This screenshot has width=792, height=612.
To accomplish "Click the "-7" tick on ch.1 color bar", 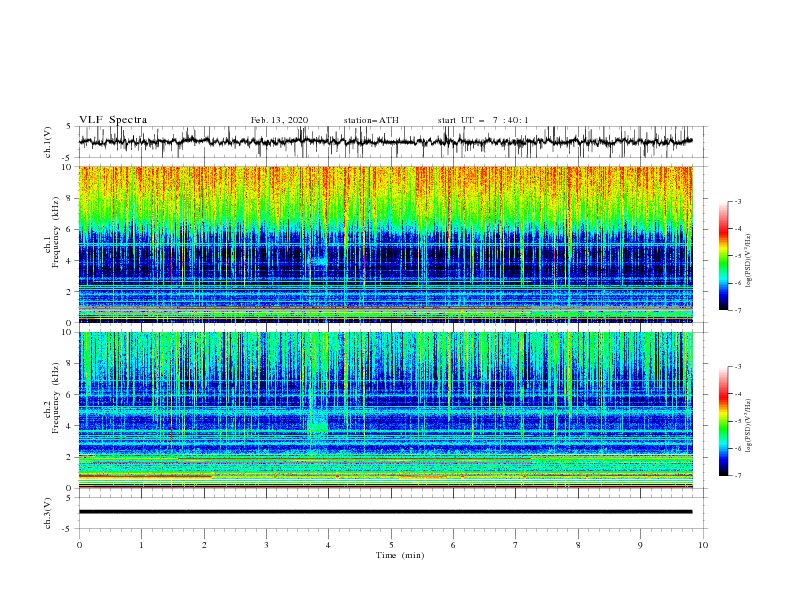I will click(x=738, y=310).
